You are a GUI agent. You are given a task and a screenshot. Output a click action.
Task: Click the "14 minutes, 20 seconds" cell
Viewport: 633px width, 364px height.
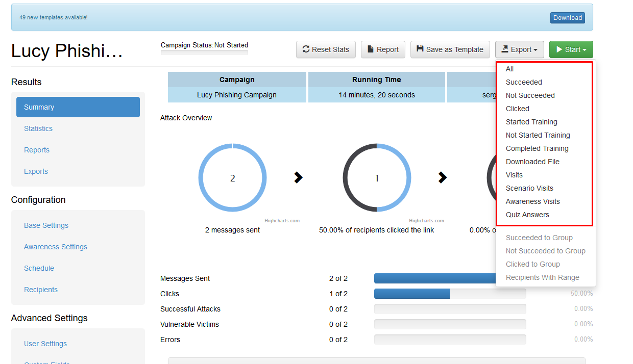tap(377, 95)
